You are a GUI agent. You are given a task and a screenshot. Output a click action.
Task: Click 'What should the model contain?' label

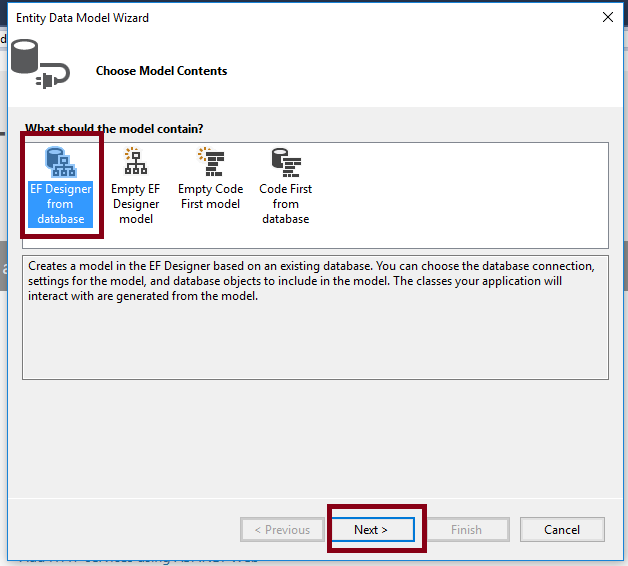click(x=114, y=129)
